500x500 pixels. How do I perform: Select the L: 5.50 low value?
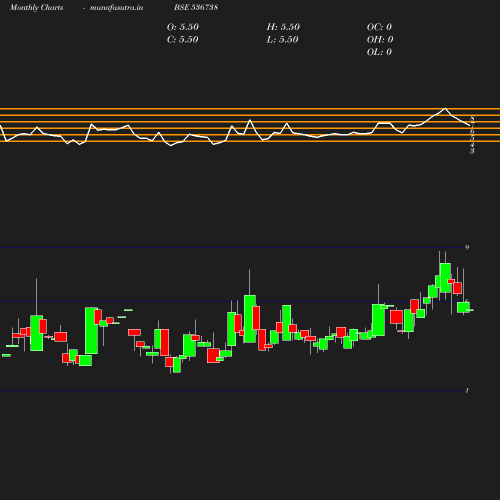[282, 40]
